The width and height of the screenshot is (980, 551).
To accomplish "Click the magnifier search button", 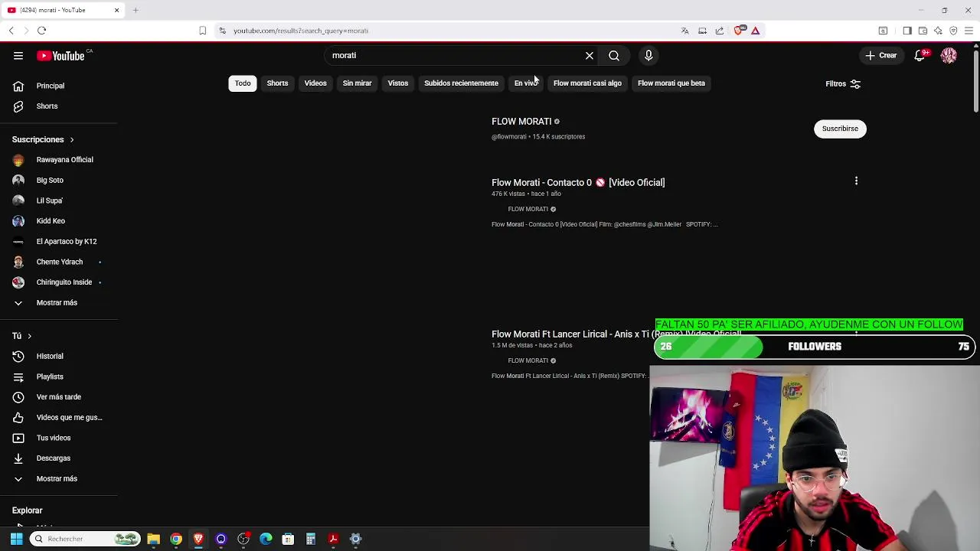I will click(x=614, y=56).
